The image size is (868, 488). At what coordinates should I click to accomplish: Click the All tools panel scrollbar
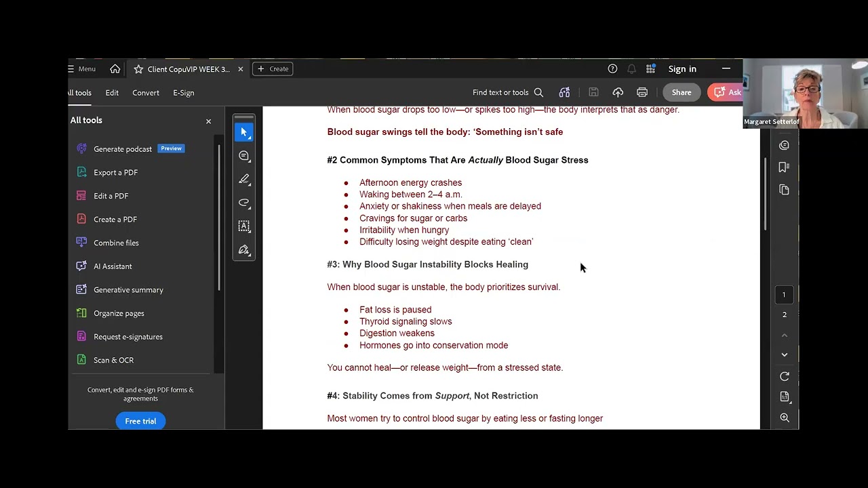[219, 217]
